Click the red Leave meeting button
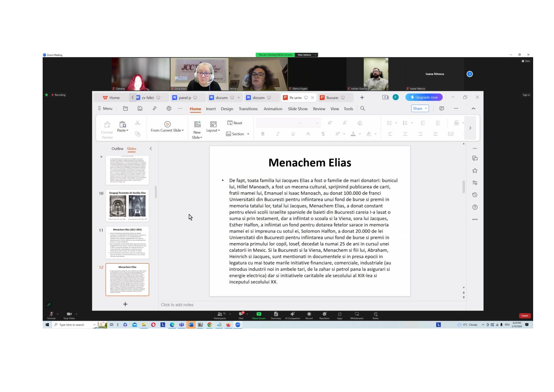This screenshot has width=554, height=392. (x=525, y=316)
